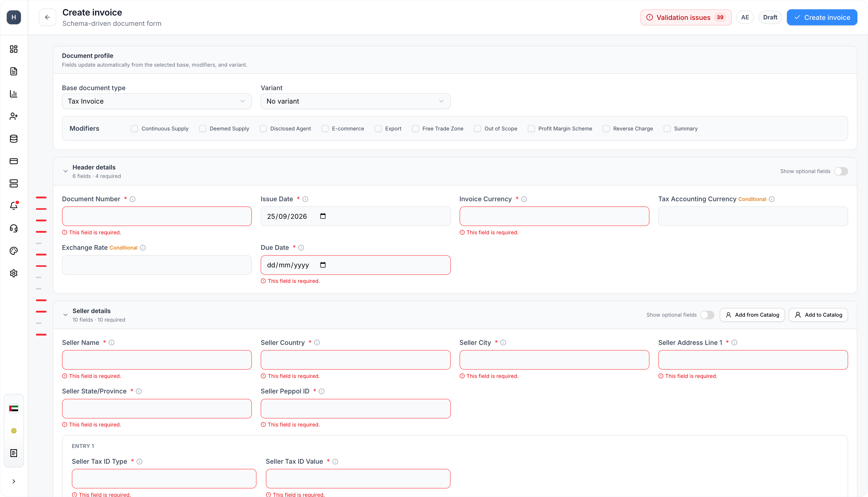The image size is (868, 497).
Task: Open the bar chart reports icon
Action: click(14, 94)
